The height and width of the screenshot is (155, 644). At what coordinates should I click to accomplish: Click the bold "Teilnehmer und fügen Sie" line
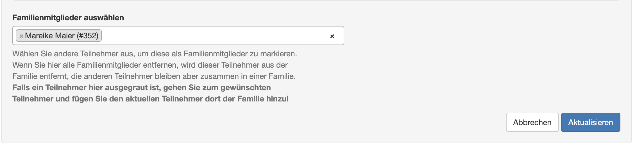coord(150,99)
